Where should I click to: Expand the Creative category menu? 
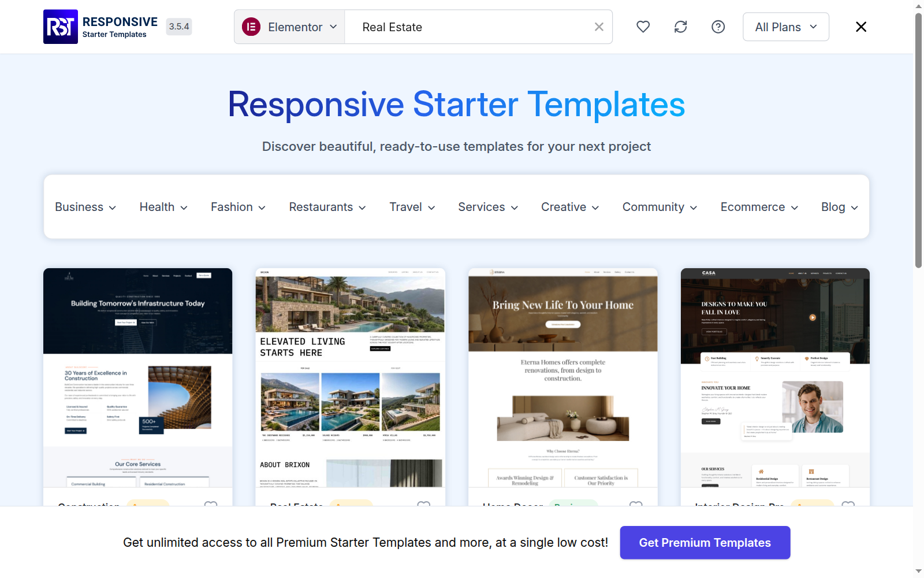pos(570,207)
